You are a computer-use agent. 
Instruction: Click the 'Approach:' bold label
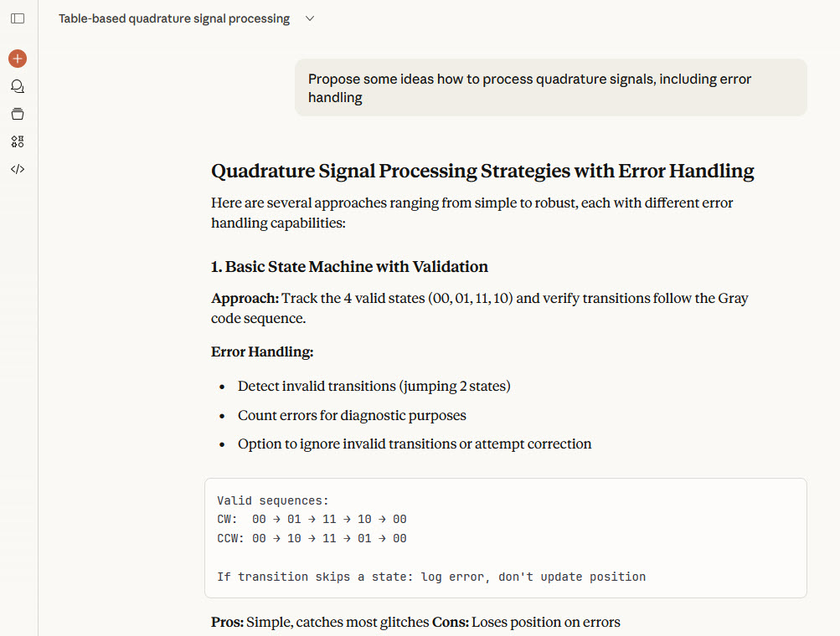point(244,299)
